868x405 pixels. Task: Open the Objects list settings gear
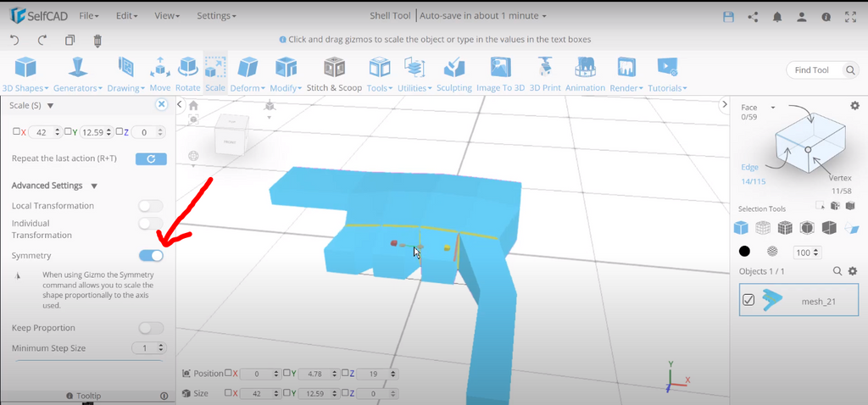[x=854, y=271]
